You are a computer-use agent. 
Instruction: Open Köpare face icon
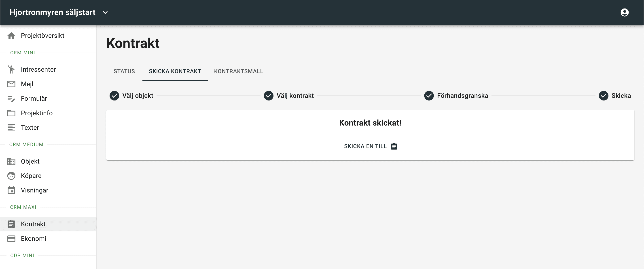click(11, 176)
